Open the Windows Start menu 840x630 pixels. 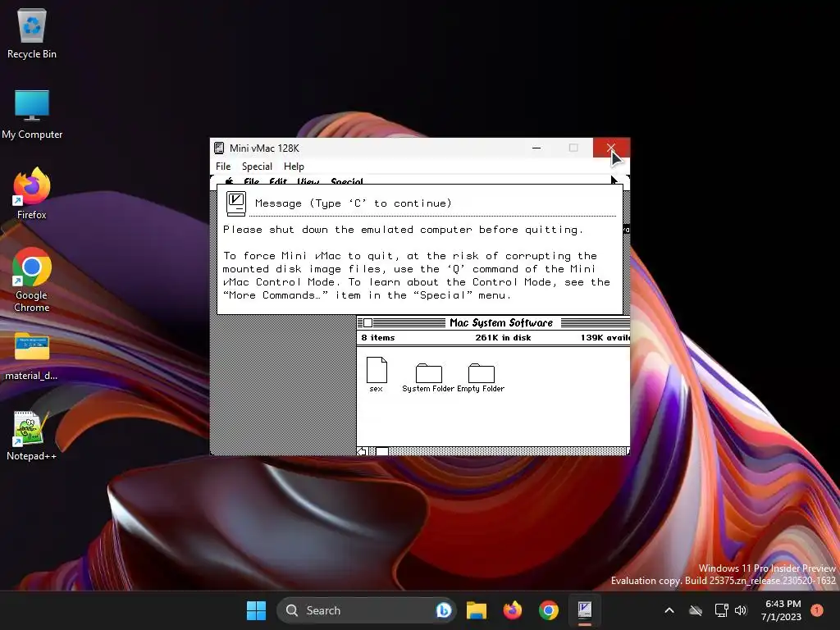256,610
